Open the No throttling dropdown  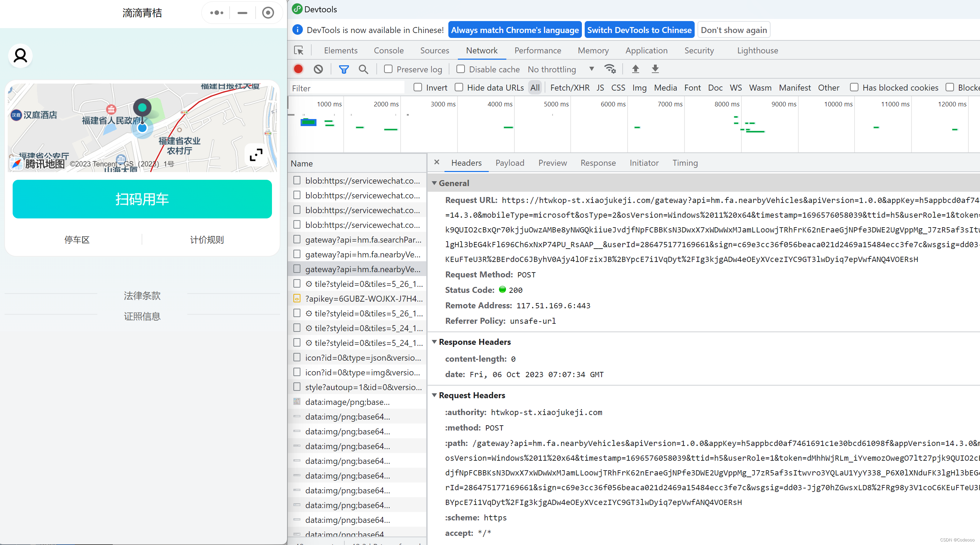pos(560,69)
